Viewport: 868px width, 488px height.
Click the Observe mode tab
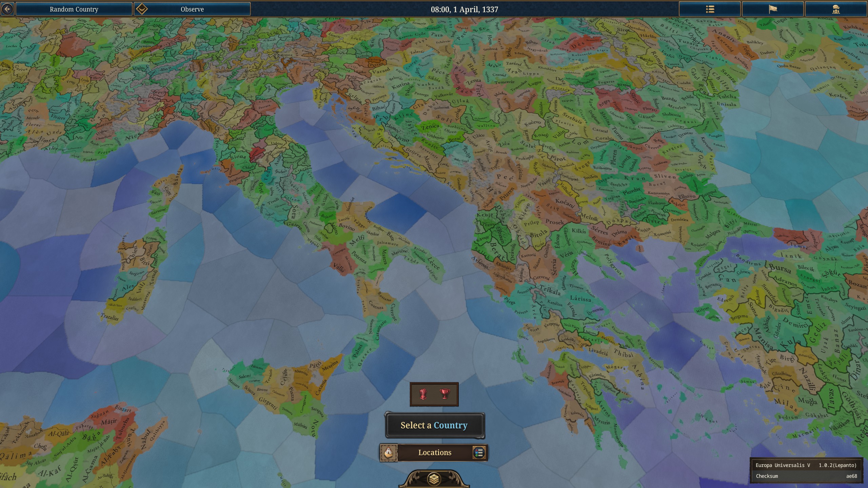(x=192, y=9)
